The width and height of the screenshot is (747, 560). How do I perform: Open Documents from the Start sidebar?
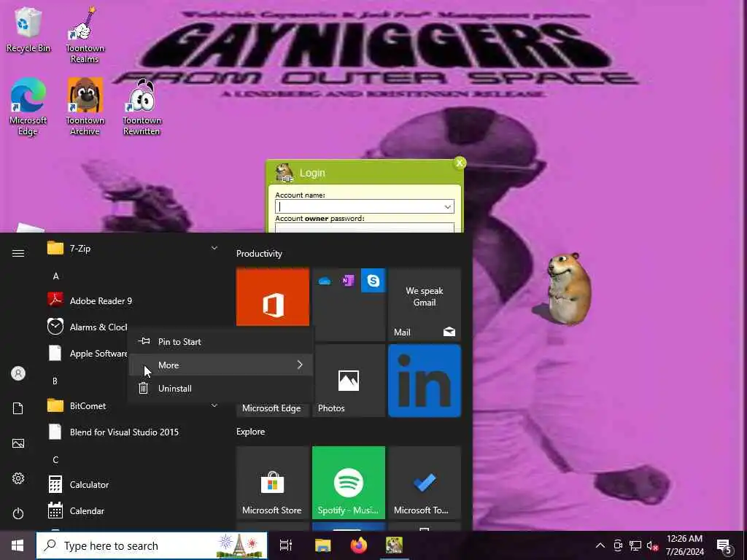(x=18, y=408)
